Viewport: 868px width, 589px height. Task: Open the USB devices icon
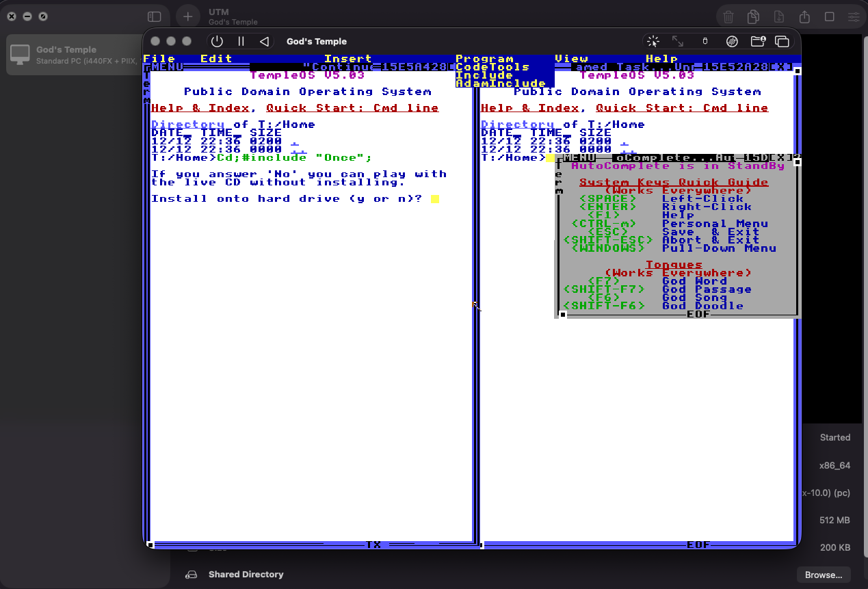[x=704, y=41]
